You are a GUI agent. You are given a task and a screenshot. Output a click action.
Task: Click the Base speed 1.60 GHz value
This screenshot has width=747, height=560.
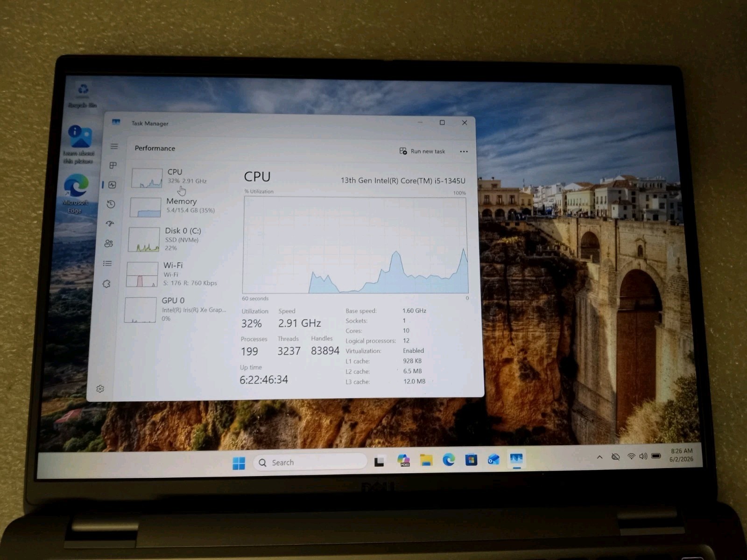tap(415, 311)
